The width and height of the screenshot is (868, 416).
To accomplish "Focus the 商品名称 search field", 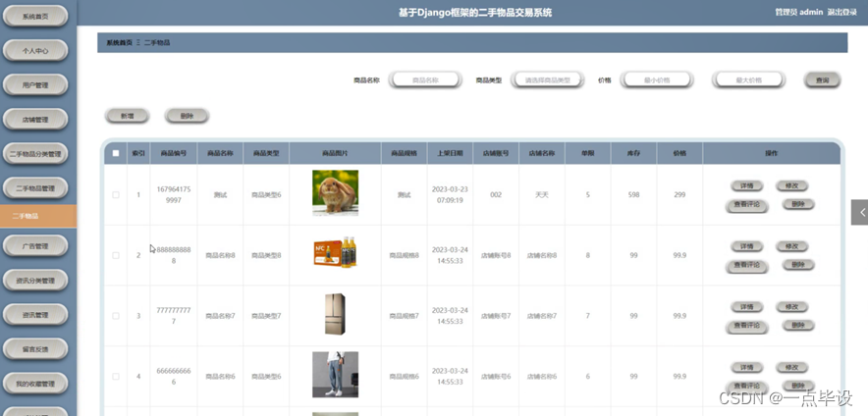I will 425,80.
